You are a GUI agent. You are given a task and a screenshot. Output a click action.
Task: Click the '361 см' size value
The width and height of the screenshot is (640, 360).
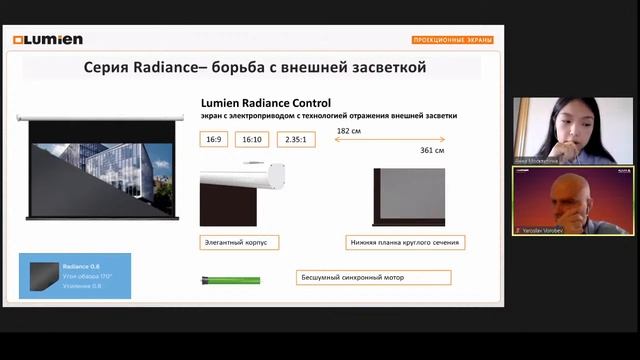[x=432, y=150]
